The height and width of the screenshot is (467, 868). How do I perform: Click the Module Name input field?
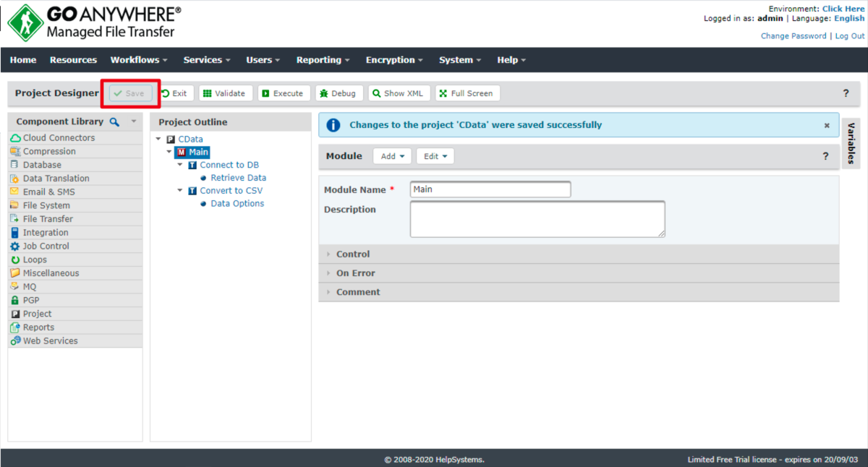point(490,189)
